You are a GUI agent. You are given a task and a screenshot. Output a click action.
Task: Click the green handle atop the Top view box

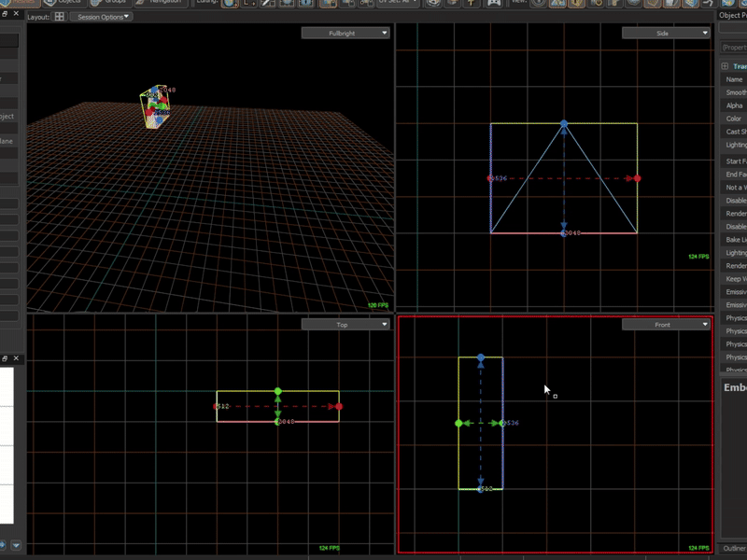click(x=278, y=391)
